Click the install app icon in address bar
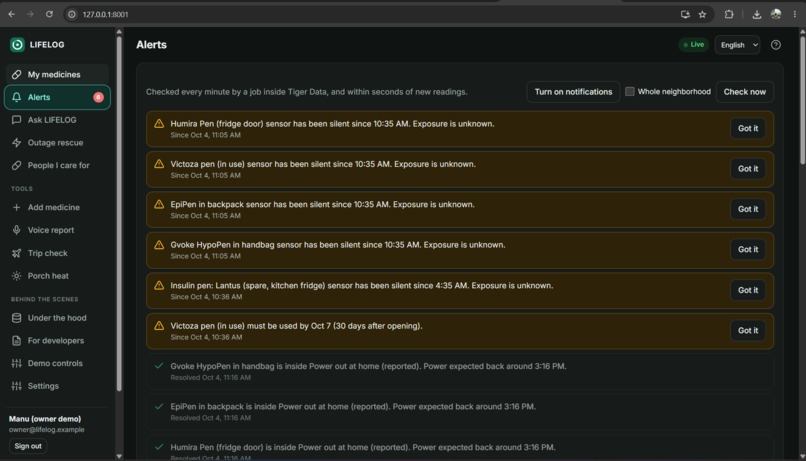 (685, 14)
